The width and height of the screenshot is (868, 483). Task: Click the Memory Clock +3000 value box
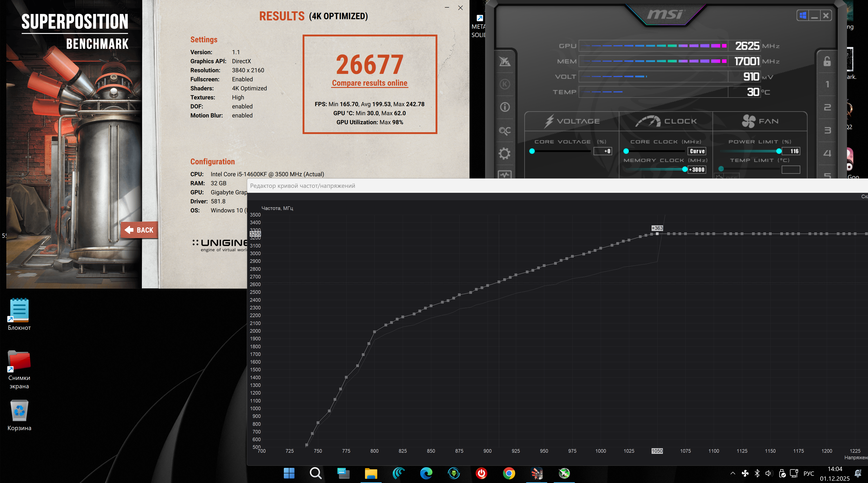[697, 170]
